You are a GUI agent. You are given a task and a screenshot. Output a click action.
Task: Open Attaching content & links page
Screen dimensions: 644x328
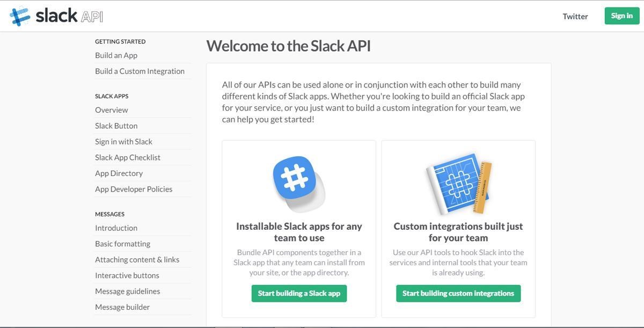pyautogui.click(x=137, y=259)
